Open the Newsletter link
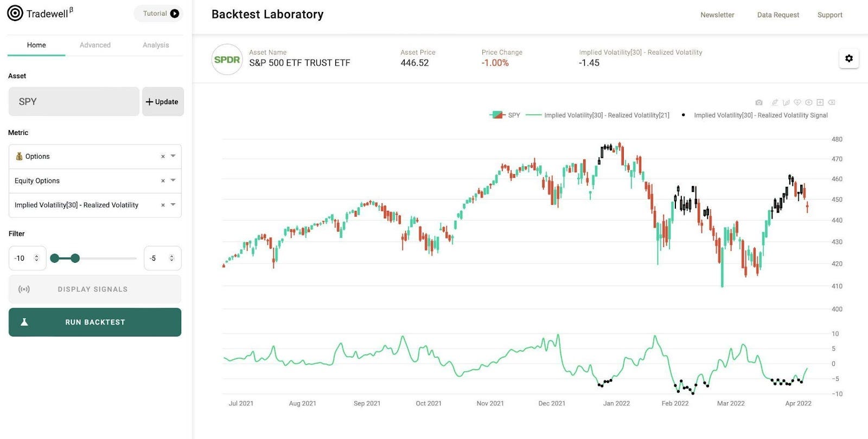The width and height of the screenshot is (868, 439). 717,15
